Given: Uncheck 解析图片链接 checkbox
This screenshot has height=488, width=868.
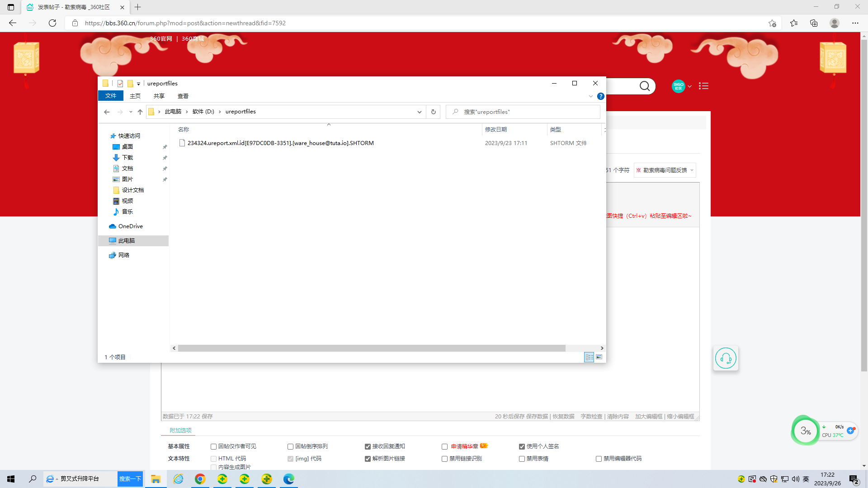Looking at the screenshot, I should point(368,459).
